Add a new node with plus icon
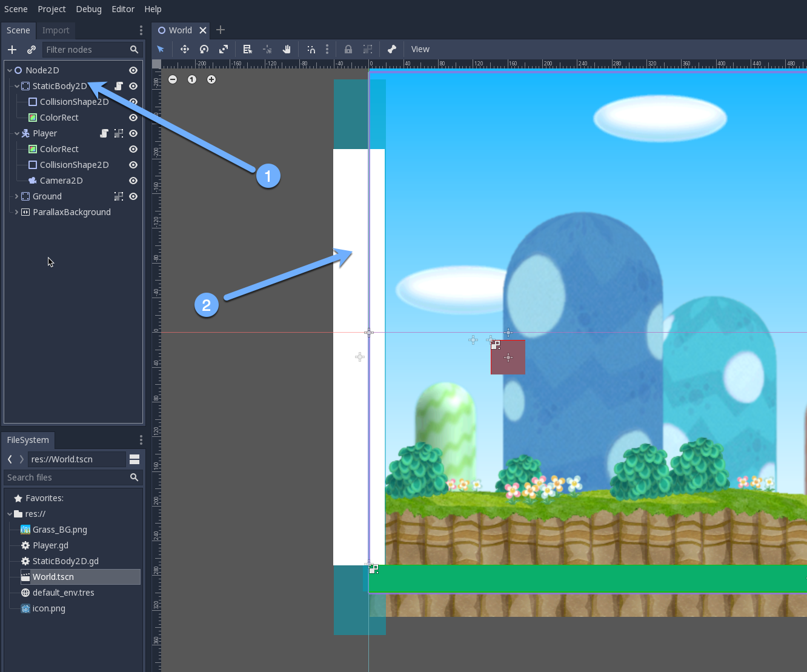This screenshot has height=672, width=807. (x=12, y=50)
